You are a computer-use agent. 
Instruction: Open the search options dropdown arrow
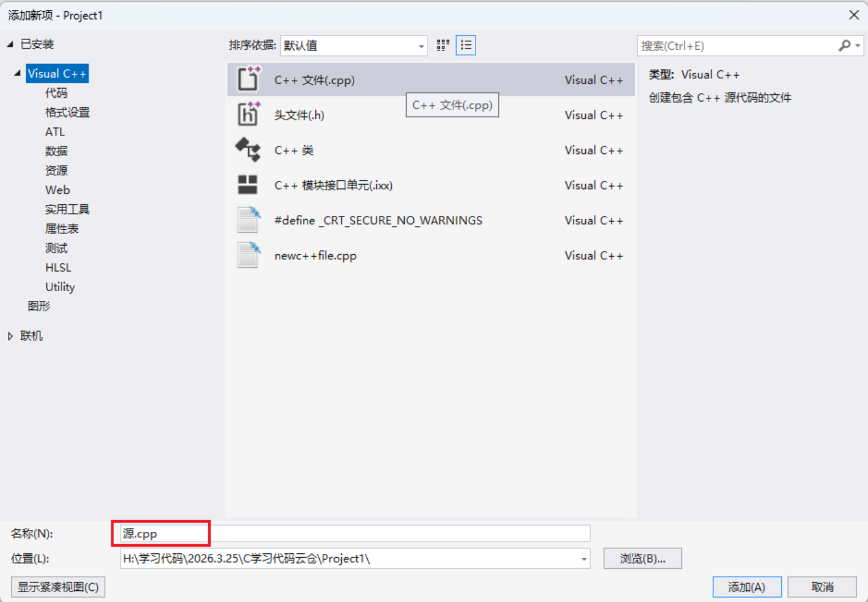coord(858,46)
